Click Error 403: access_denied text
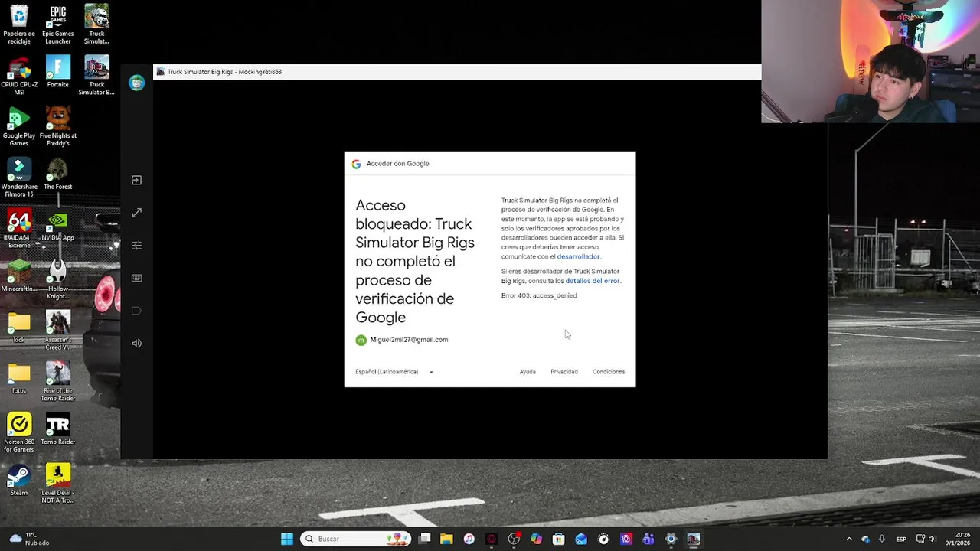 pyautogui.click(x=539, y=295)
